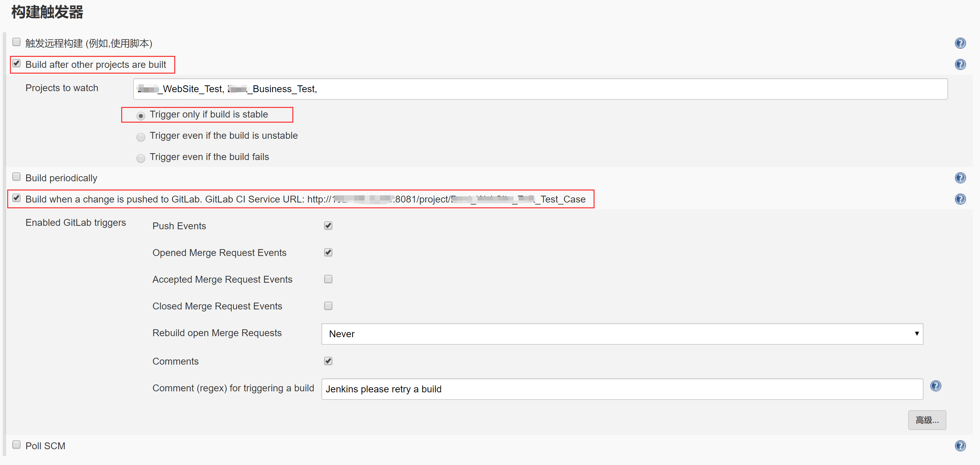Uncheck Build after other projects are built
Viewport: 980px width, 465px height.
click(16, 63)
